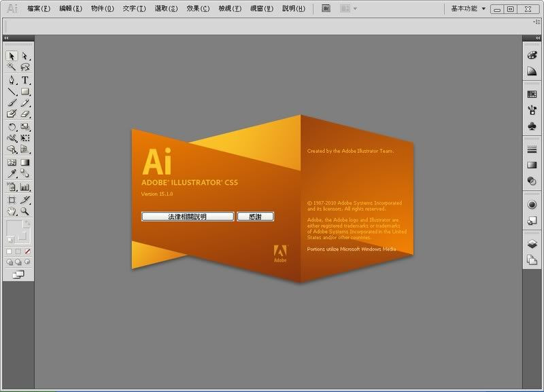Viewport: 544px width, 392px height.
Task: Open the Artboards panel
Action: pos(532,260)
